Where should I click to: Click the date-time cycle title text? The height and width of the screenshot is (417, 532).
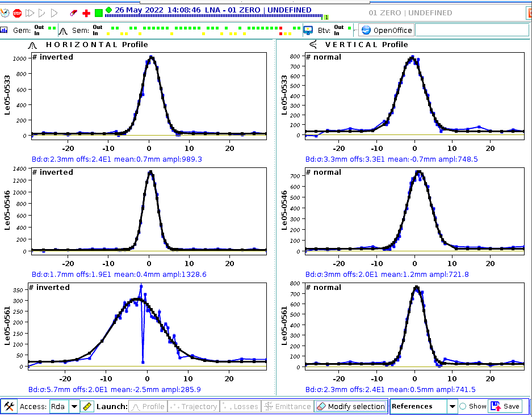pos(213,10)
